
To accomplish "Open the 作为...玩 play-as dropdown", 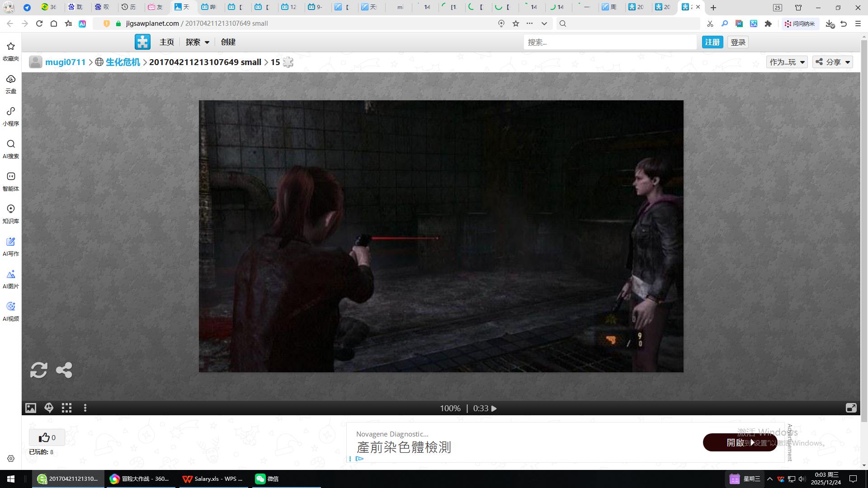I will 787,62.
